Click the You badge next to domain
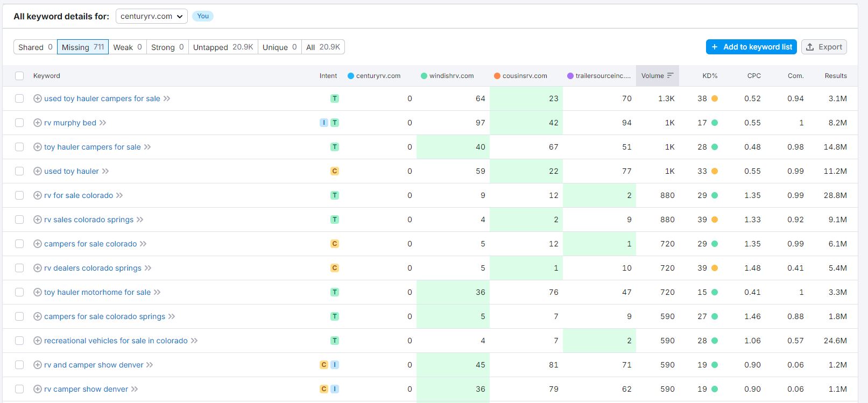The image size is (868, 403). pos(203,16)
